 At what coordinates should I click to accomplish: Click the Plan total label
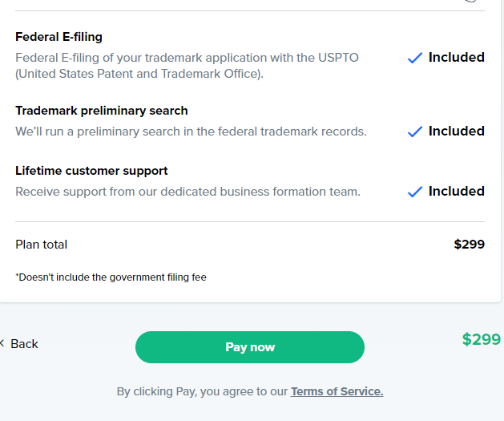41,245
